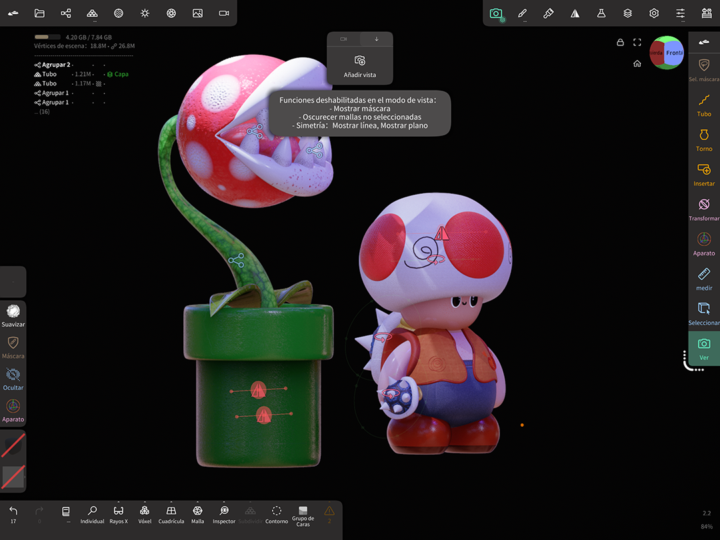This screenshot has width=720, height=540.
Task: Toggle Contorno outline display
Action: pos(276,514)
